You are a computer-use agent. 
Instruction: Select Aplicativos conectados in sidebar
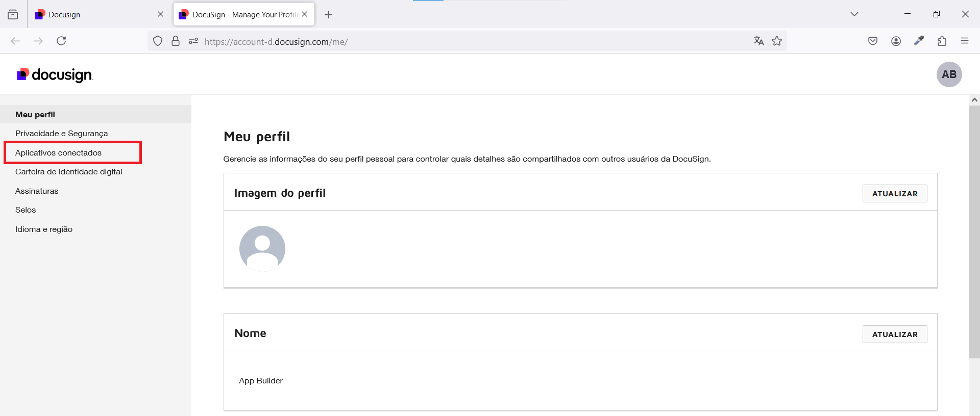[x=59, y=153]
